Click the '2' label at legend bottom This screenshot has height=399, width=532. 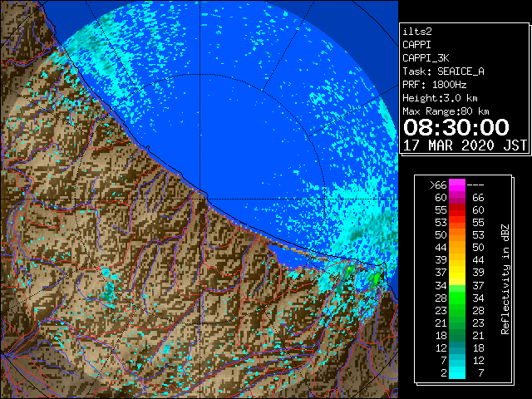443,373
